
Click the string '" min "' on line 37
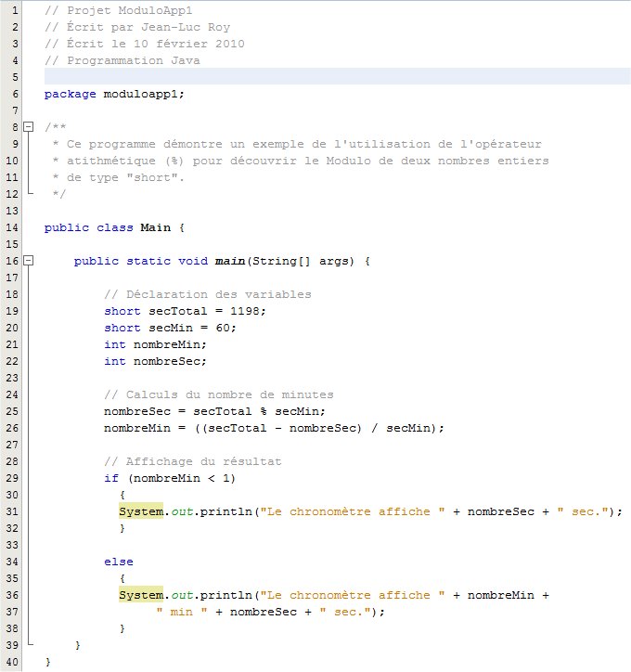point(182,612)
